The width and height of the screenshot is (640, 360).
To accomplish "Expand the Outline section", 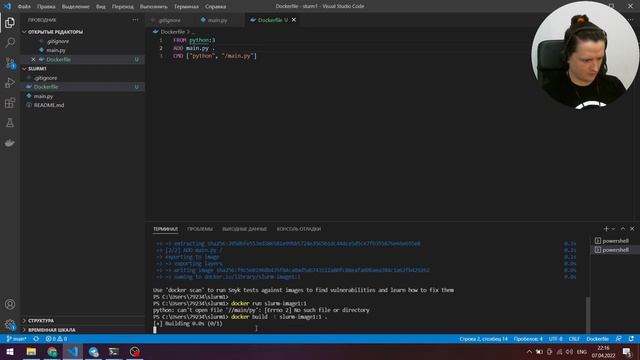I will click(x=41, y=321).
